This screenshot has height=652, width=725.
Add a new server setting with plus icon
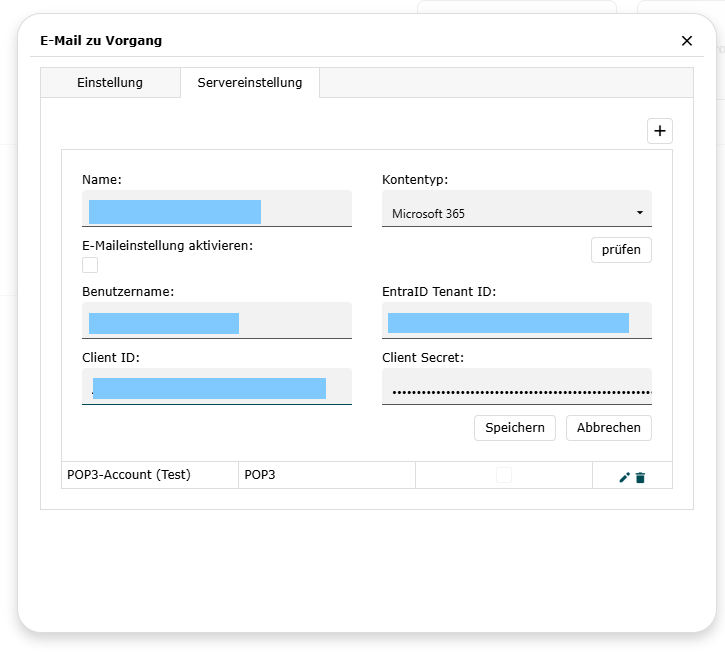point(660,131)
